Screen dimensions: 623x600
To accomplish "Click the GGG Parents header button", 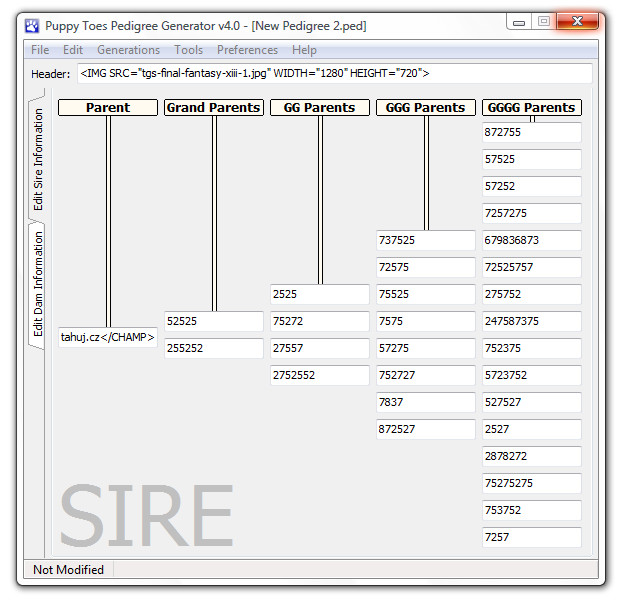I will click(426, 108).
